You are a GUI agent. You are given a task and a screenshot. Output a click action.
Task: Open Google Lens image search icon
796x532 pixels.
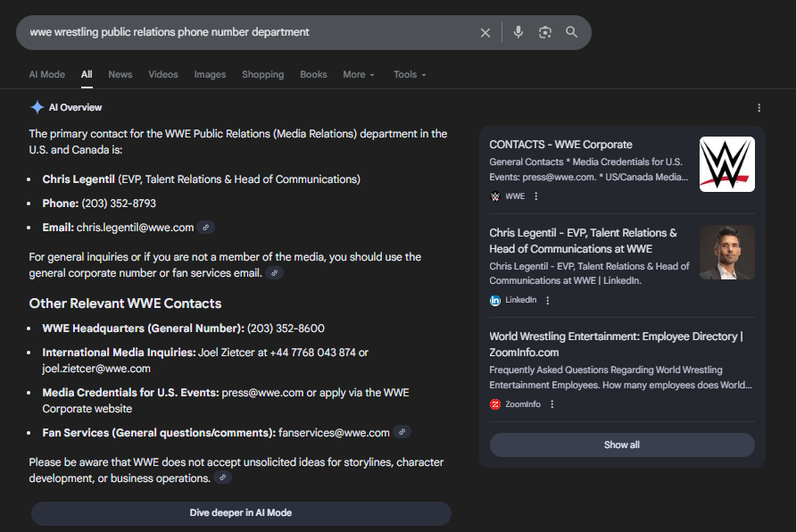pos(544,32)
